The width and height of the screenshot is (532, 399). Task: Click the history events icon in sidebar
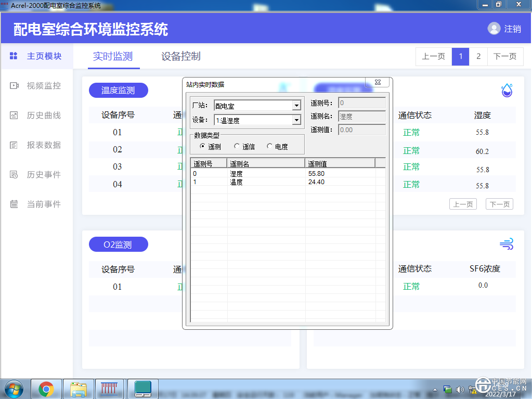click(14, 175)
